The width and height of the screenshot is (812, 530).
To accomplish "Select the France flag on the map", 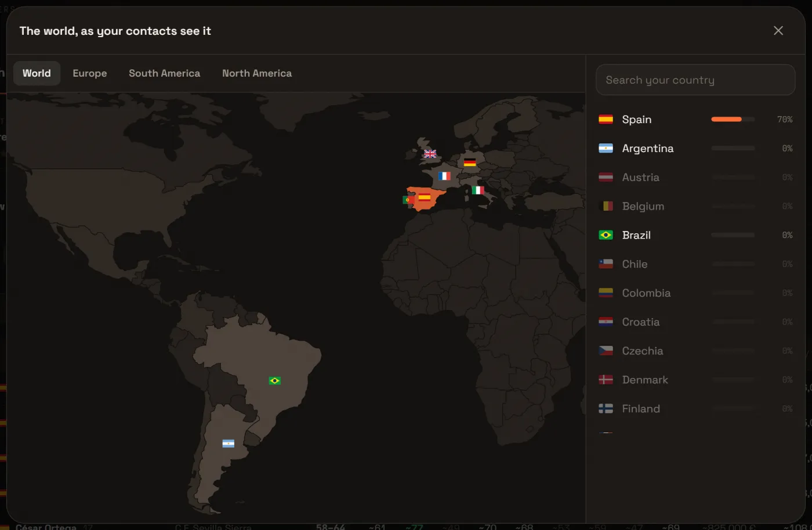I will click(444, 176).
